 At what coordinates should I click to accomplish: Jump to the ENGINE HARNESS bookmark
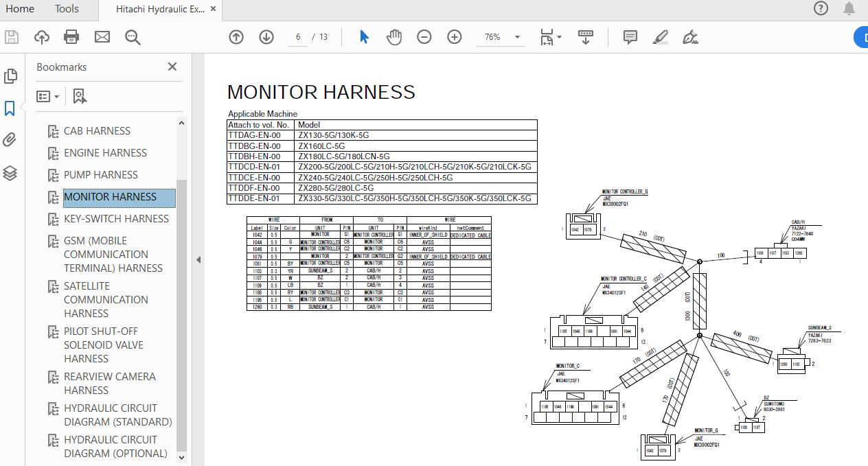105,152
